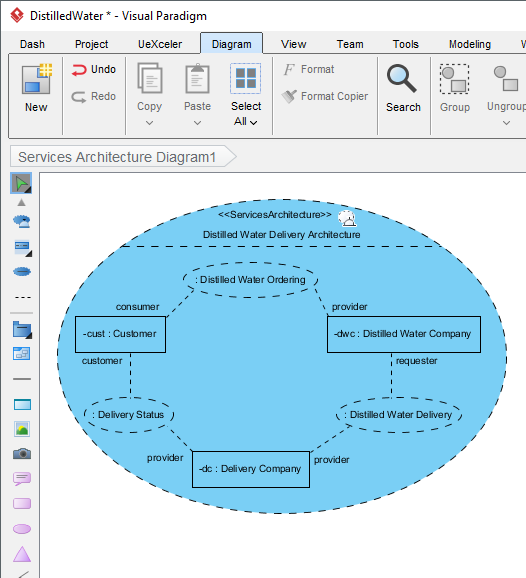Switch to the Team tab
The image size is (526, 578).
click(x=350, y=44)
